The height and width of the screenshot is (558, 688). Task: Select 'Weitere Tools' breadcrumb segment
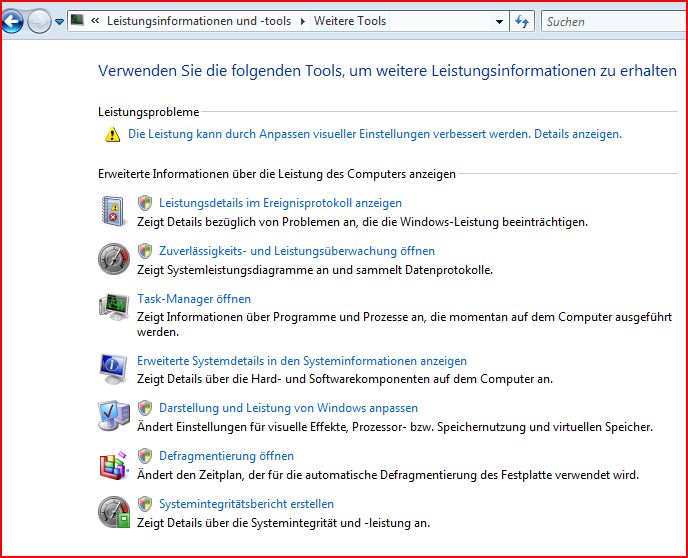[x=350, y=21]
